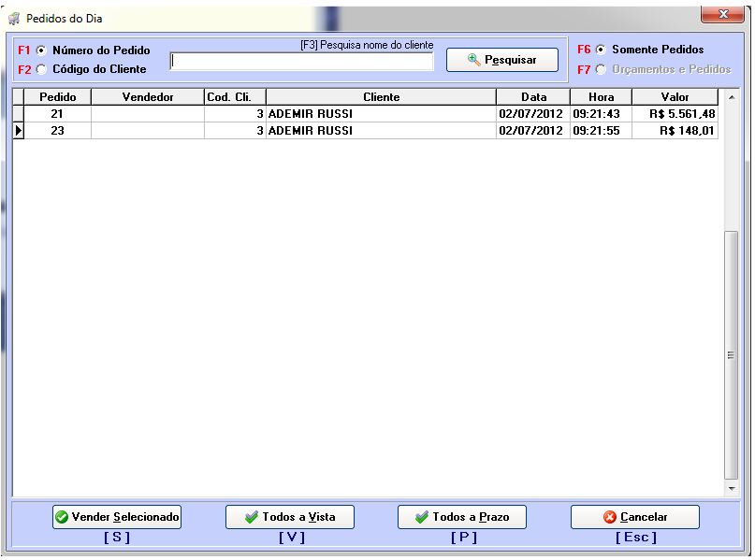The height and width of the screenshot is (560, 755).
Task: Close the Pedidos do Dia window
Action: 723,14
